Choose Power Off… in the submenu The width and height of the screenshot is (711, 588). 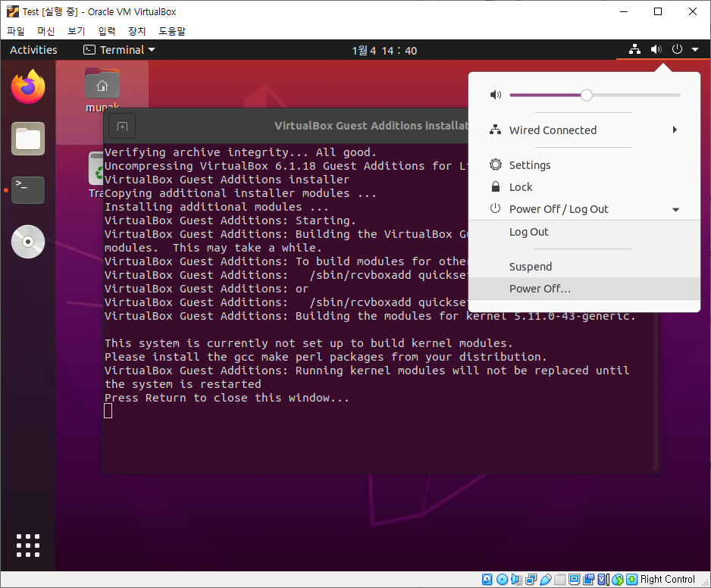pyautogui.click(x=584, y=289)
